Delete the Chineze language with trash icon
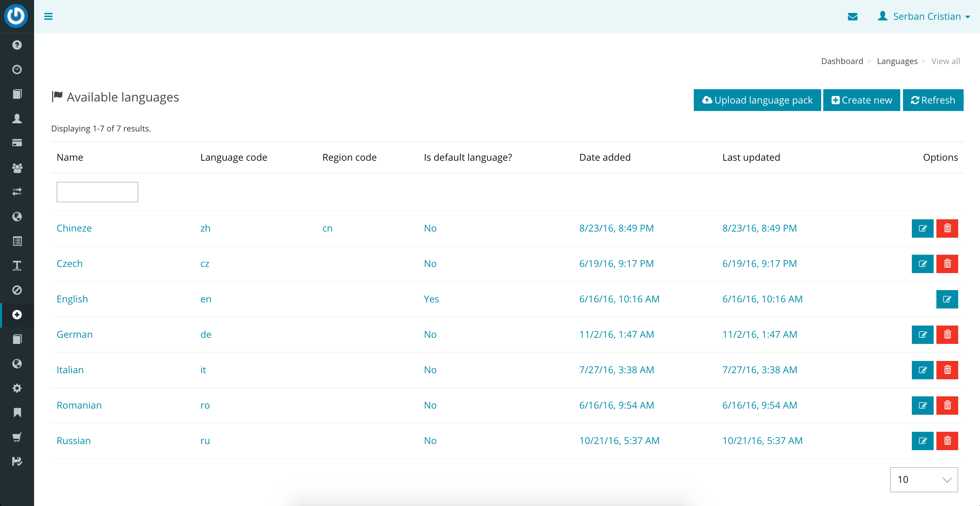The width and height of the screenshot is (980, 506). [947, 228]
